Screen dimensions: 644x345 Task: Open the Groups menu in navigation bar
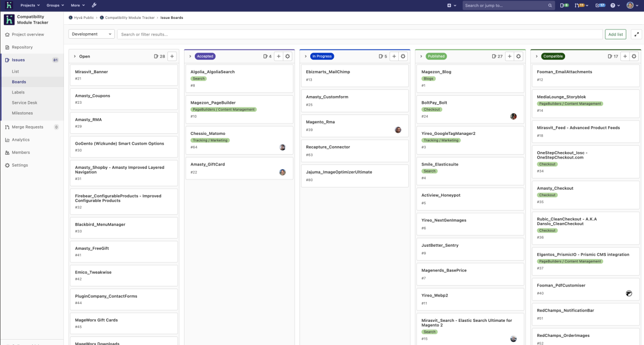pyautogui.click(x=55, y=5)
